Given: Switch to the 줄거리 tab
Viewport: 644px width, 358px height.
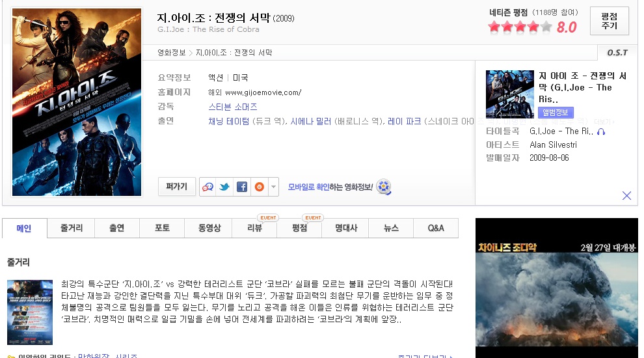Looking at the screenshot, I should click(72, 228).
